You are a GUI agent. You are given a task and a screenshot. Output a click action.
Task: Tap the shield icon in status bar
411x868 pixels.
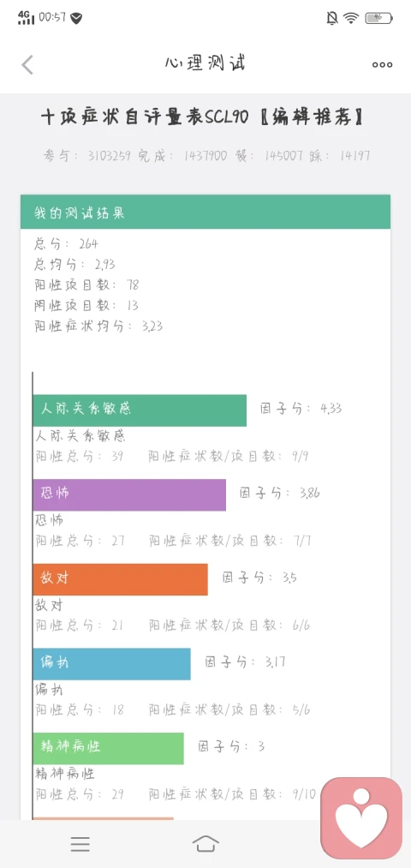76,18
